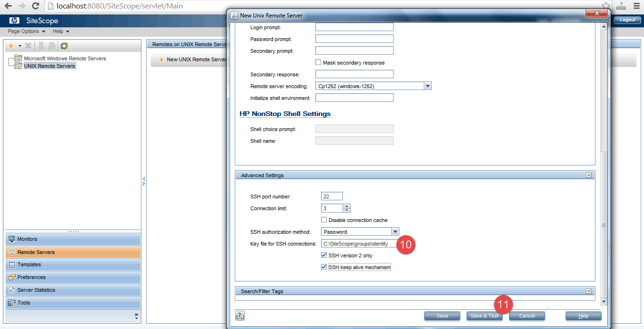Click the green Refresh icon in left toolbar
This screenshot has height=329, width=644.
(x=64, y=46)
